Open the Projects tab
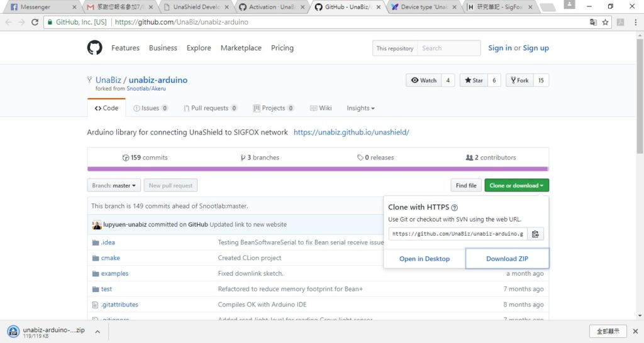 coord(274,108)
